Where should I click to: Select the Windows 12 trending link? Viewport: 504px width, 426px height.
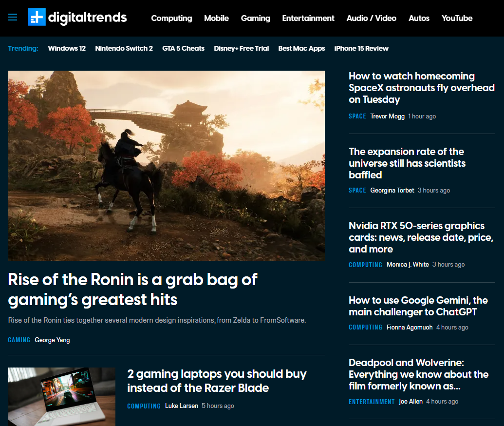[67, 48]
